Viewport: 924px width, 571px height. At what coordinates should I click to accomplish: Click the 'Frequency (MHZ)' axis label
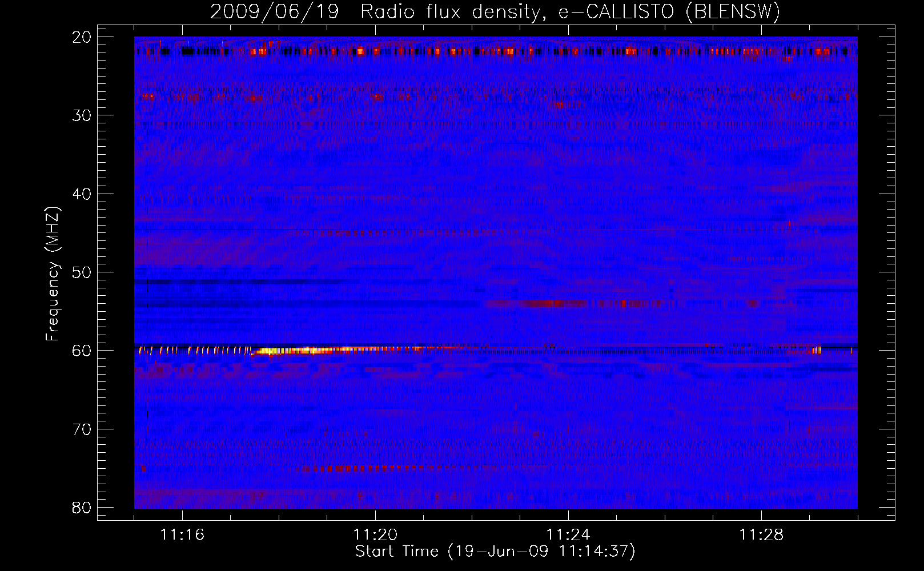tap(53, 274)
